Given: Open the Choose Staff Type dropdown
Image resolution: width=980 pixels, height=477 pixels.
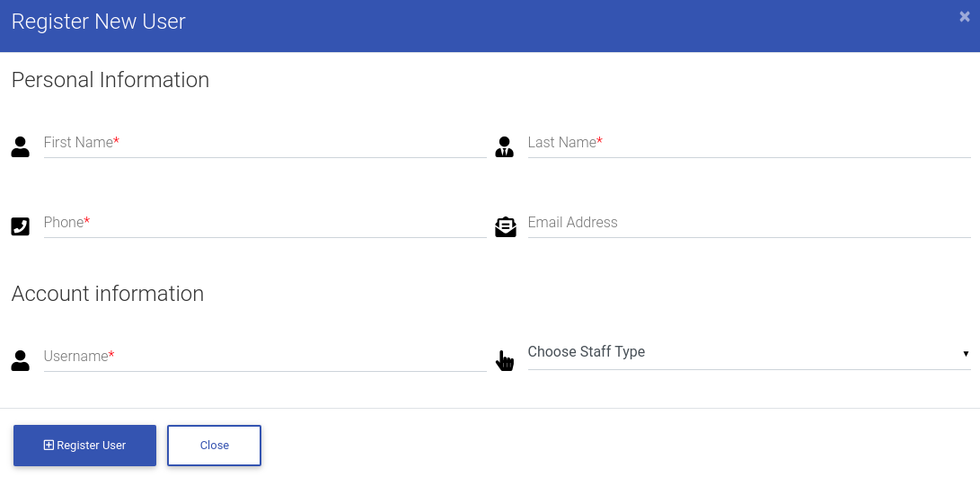Looking at the screenshot, I should [749, 352].
